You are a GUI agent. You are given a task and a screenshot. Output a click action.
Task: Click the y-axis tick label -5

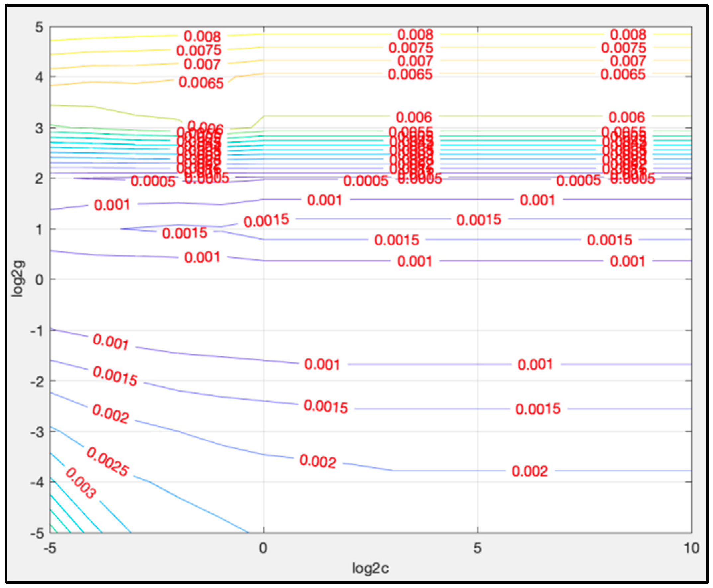[x=37, y=534]
